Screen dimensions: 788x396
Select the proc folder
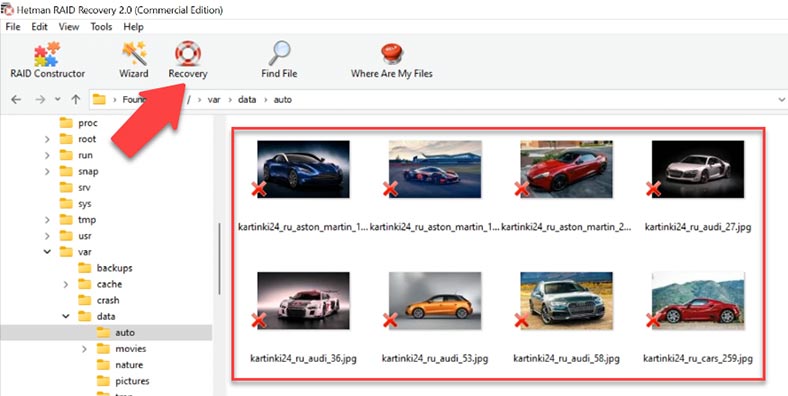78,123
